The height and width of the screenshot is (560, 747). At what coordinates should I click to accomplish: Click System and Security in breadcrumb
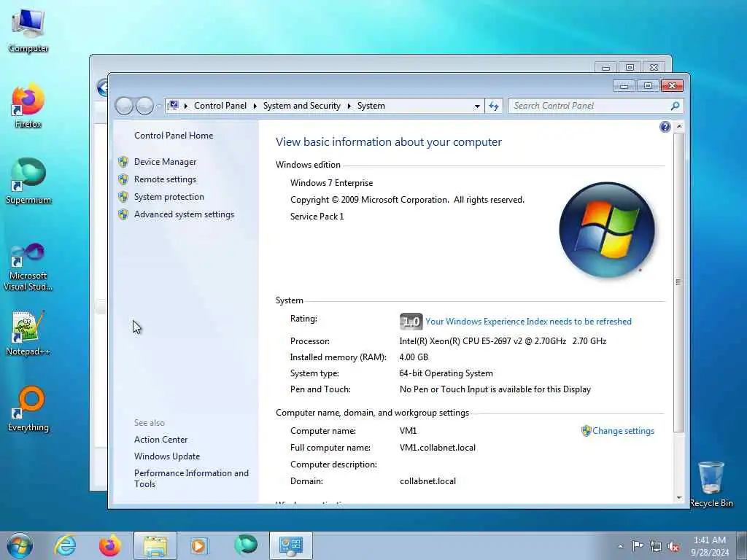click(301, 106)
